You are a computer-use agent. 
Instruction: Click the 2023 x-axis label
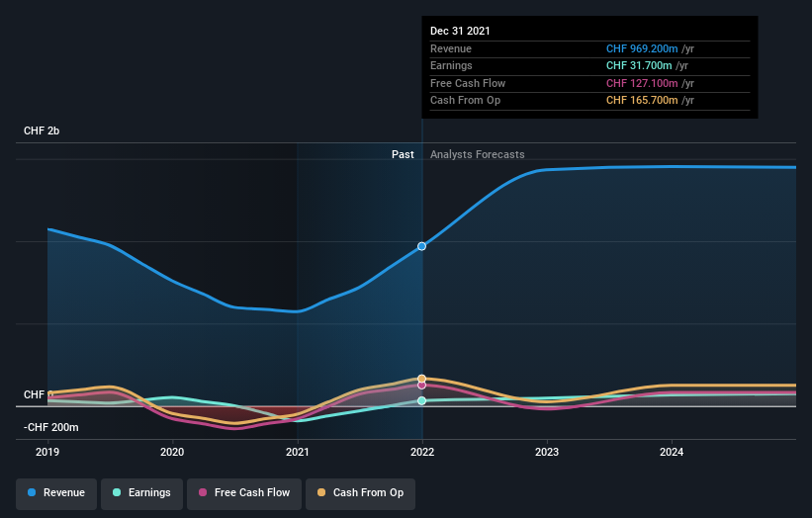pyautogui.click(x=547, y=452)
